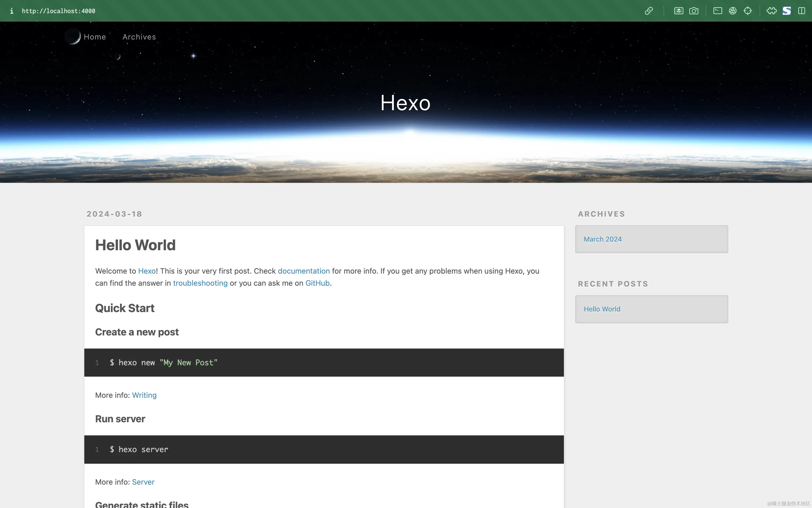Click the hexo new "My New Post" code line
The height and width of the screenshot is (508, 812).
164,363
